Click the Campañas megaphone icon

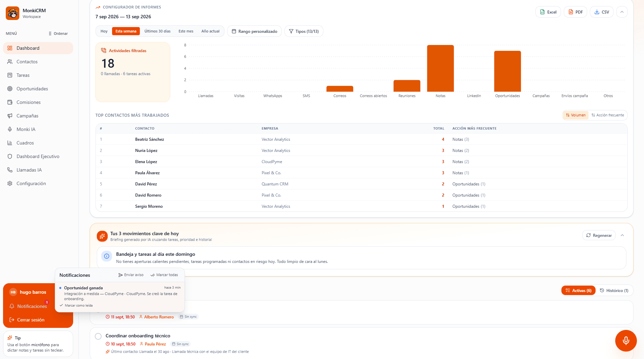pyautogui.click(x=10, y=116)
